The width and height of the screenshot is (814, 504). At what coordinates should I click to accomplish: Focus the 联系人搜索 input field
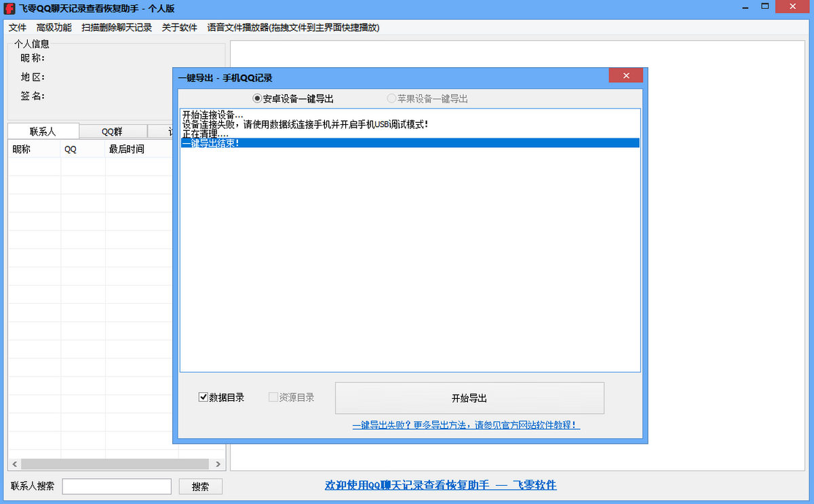click(117, 486)
